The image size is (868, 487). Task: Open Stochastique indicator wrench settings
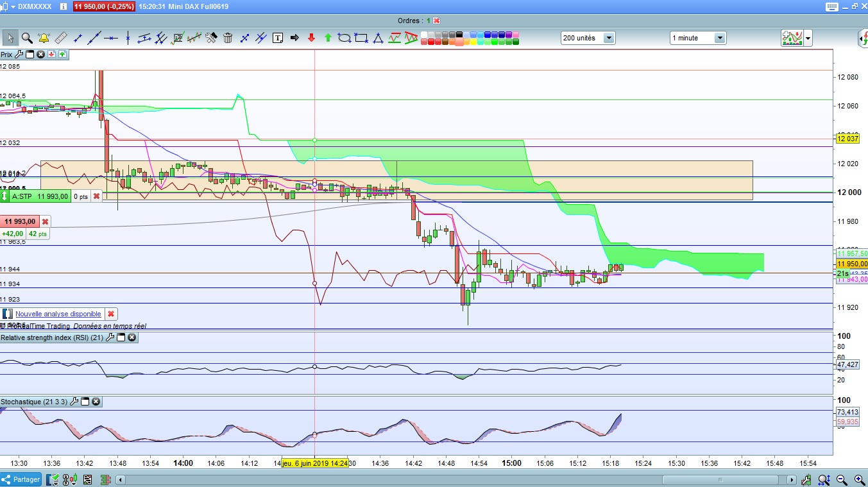(74, 402)
